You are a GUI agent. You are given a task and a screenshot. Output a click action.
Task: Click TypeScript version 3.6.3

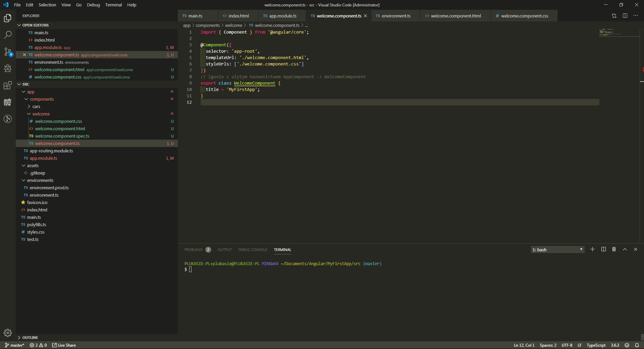coord(615,345)
